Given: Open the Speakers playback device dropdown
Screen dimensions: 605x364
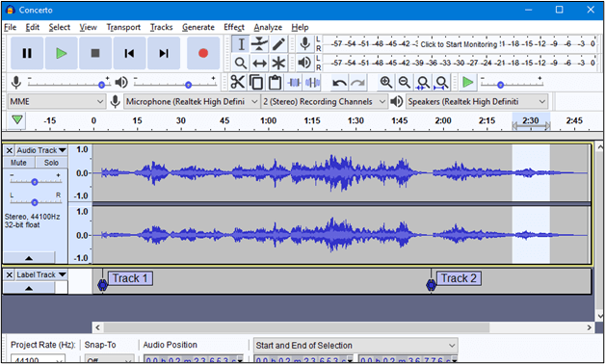Looking at the screenshot, I should coord(477,102).
